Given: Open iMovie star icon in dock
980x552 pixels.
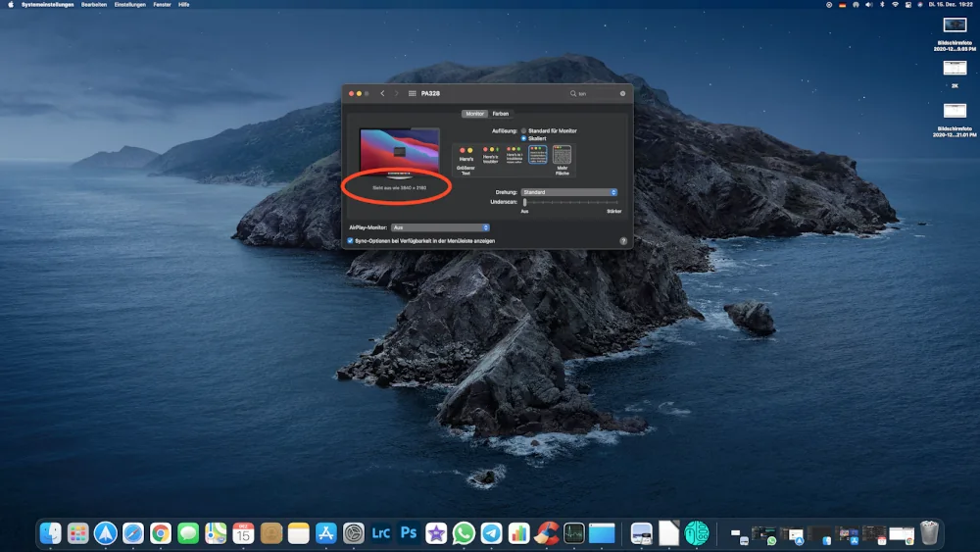Looking at the screenshot, I should pos(436,533).
